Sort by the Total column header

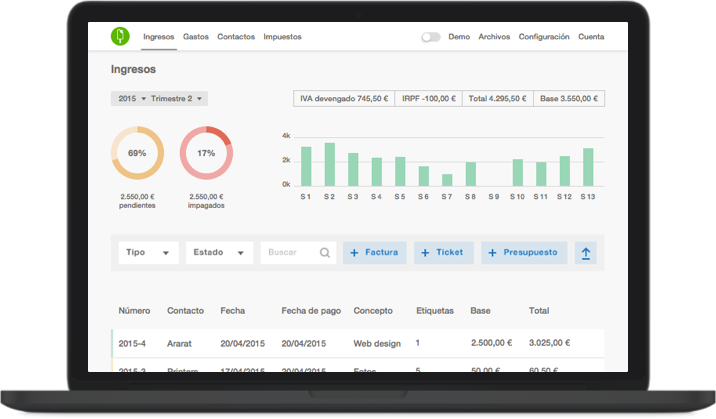coord(539,311)
